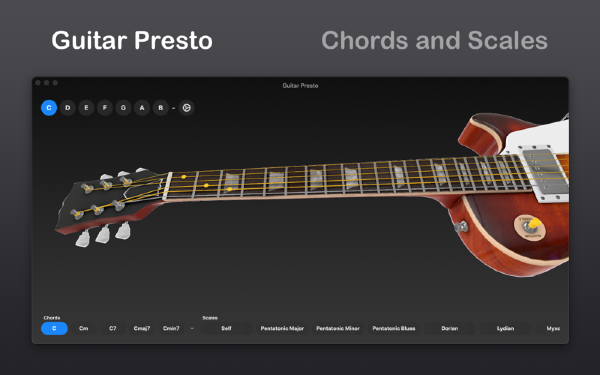Click the Chords and Scales heading
Screen dimensions: 600x375
point(434,41)
